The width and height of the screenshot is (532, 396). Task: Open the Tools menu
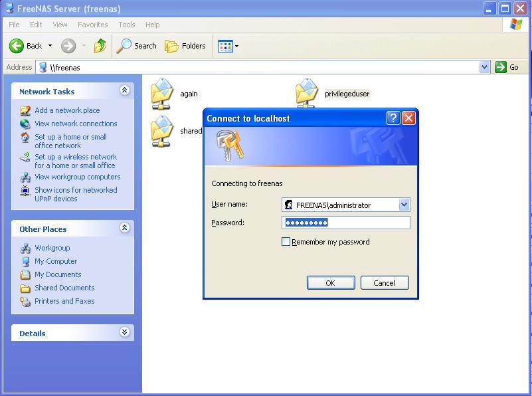click(127, 25)
